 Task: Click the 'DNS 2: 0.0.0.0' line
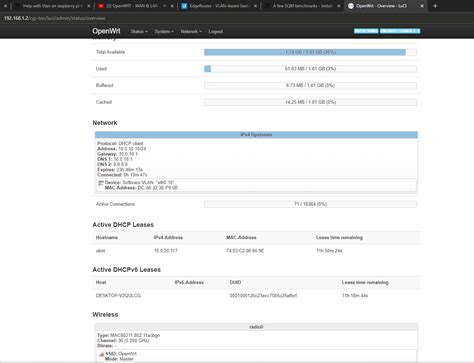click(x=112, y=164)
